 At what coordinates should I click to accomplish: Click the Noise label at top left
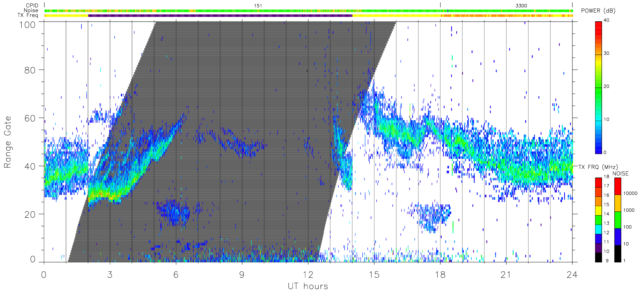[x=31, y=10]
